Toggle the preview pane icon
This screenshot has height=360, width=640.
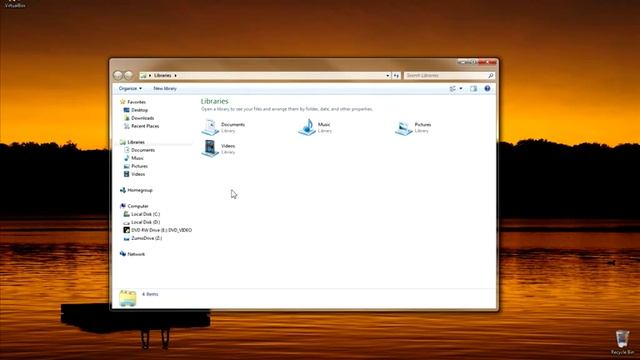(473, 89)
